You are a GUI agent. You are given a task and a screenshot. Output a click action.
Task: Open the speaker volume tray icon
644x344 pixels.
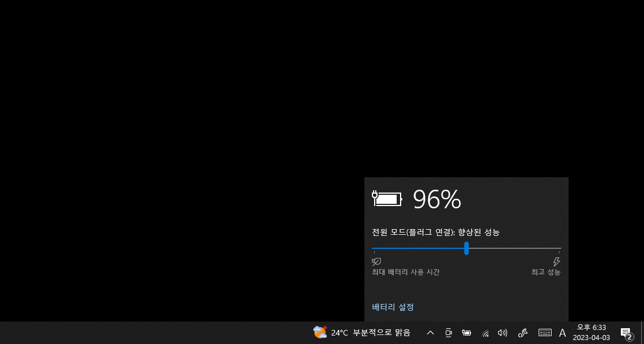[x=503, y=333]
